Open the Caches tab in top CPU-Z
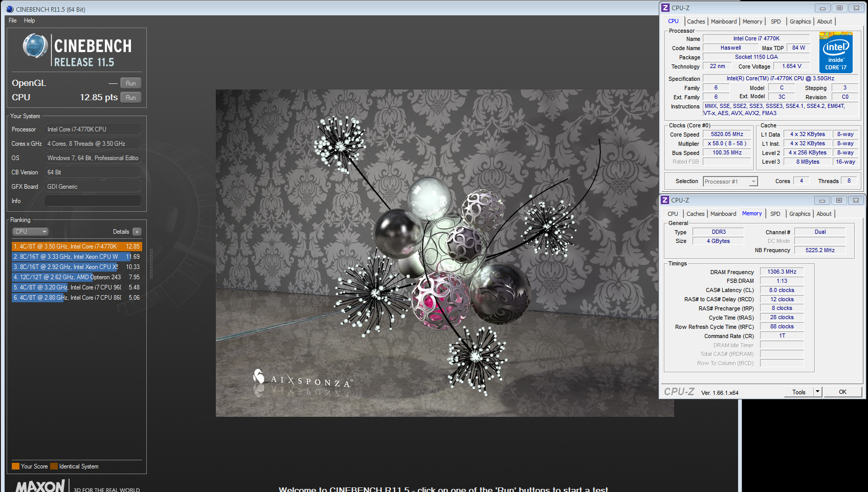Image resolution: width=868 pixels, height=492 pixels. click(696, 21)
